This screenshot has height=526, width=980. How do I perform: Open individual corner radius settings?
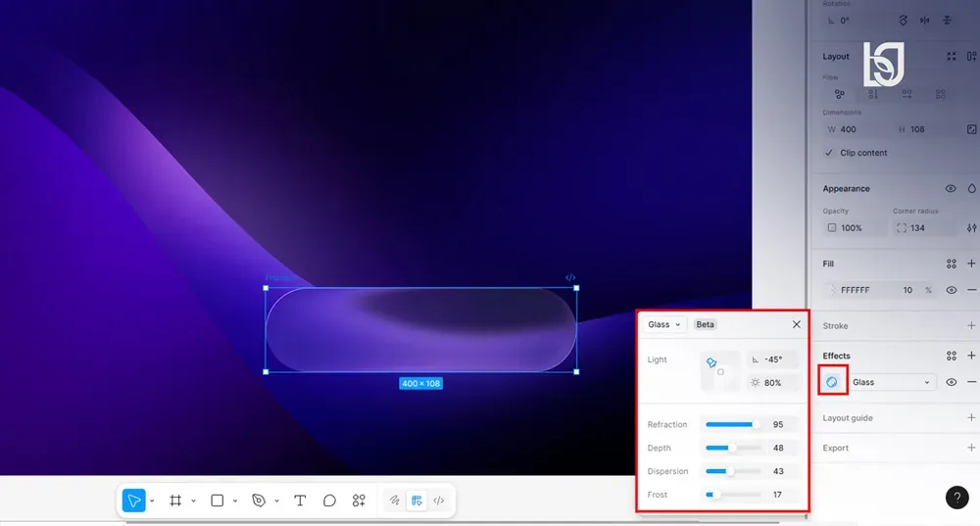(972, 228)
